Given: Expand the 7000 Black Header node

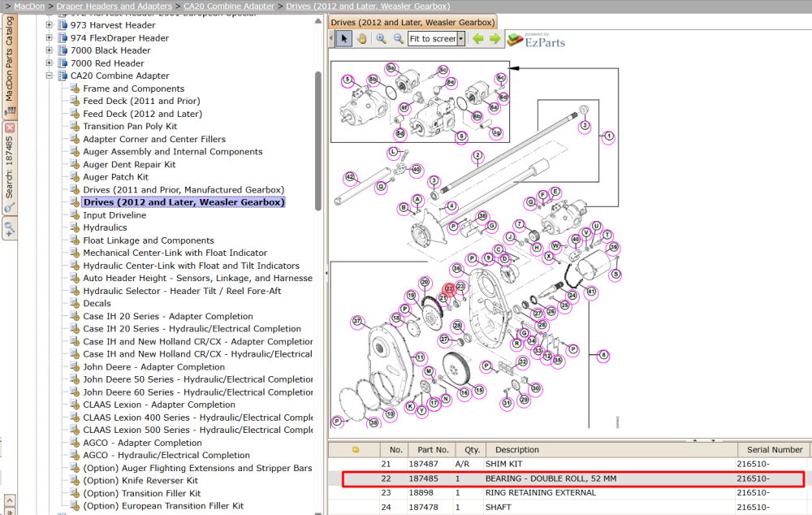Looking at the screenshot, I should point(50,50).
